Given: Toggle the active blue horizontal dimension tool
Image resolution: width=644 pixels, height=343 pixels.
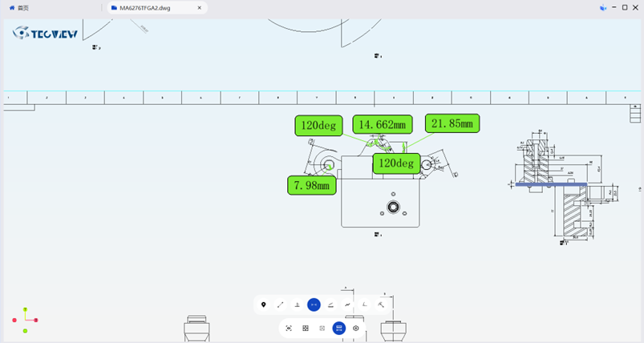Looking at the screenshot, I should click(x=314, y=305).
